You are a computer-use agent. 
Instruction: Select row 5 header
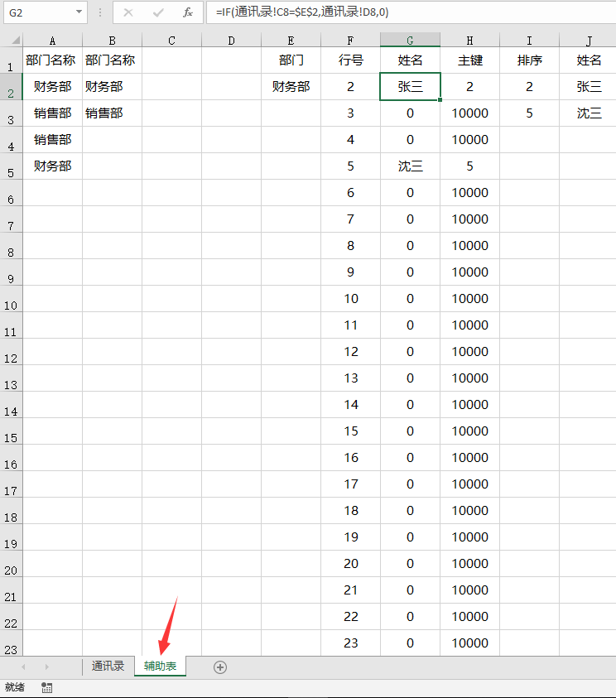coord(11,166)
